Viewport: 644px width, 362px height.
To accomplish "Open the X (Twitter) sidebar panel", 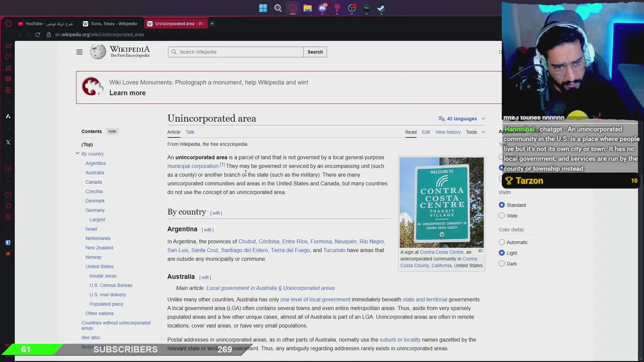I will pos(8,142).
